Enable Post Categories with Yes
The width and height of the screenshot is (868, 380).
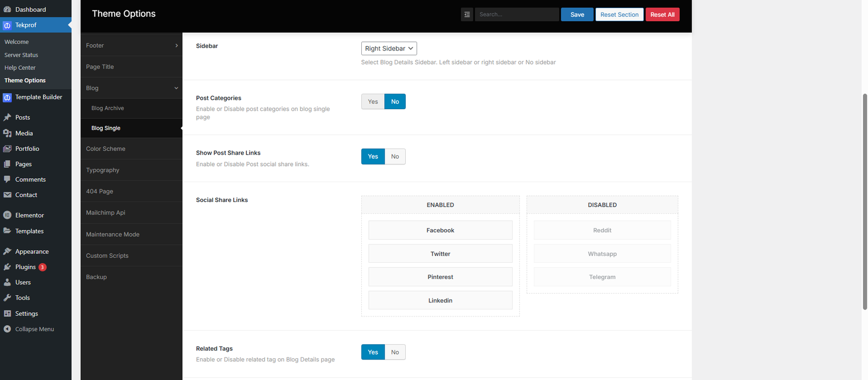pos(373,102)
